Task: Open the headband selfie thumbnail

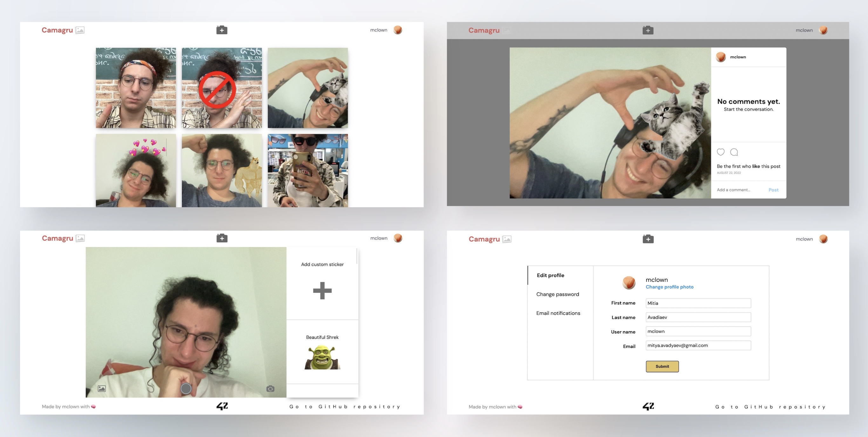Action: [x=135, y=88]
